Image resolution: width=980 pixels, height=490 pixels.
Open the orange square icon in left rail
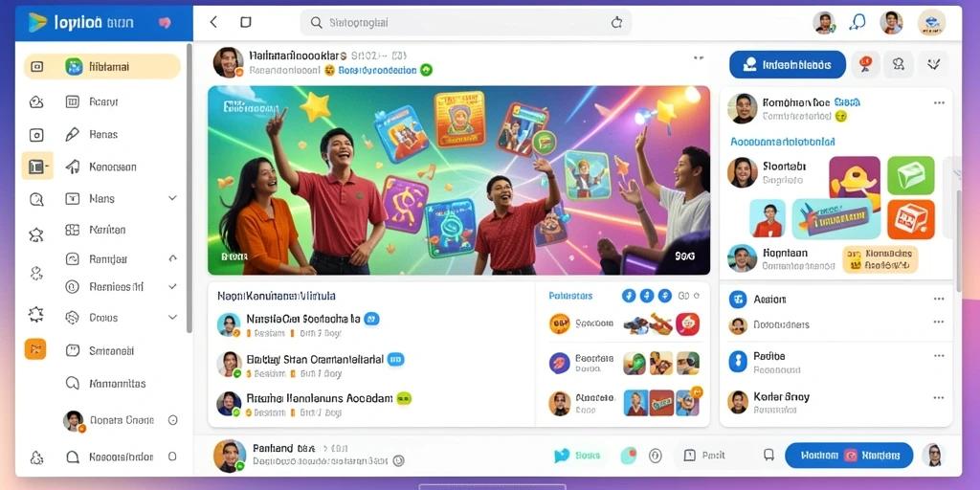coord(35,348)
